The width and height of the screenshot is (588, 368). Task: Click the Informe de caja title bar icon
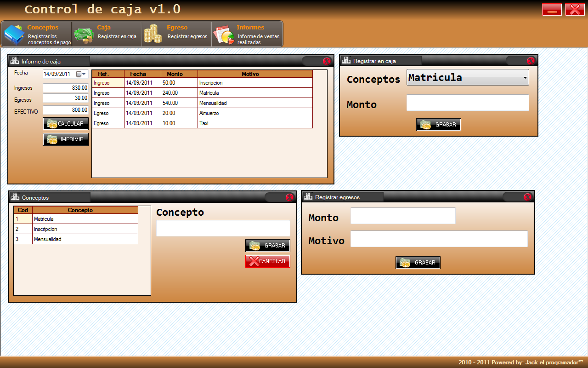[x=15, y=61]
